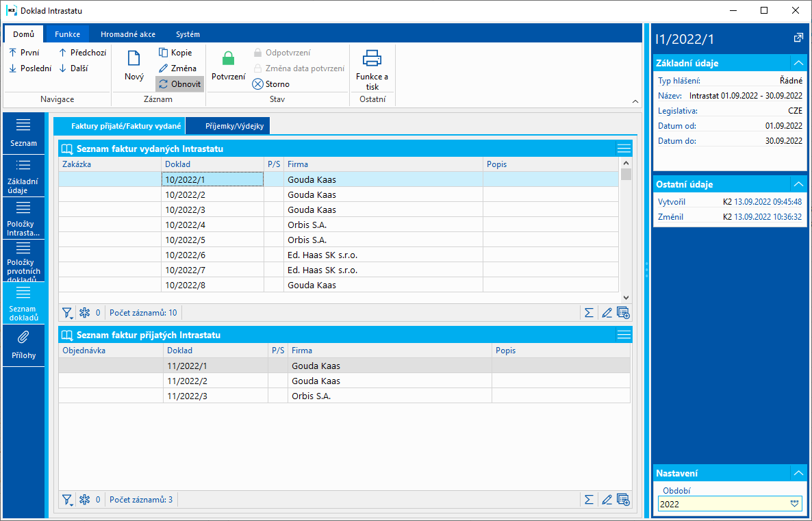Switch to the Příjemky/Výdejky tab
Viewport: 812px width, 521px height.
[229, 126]
